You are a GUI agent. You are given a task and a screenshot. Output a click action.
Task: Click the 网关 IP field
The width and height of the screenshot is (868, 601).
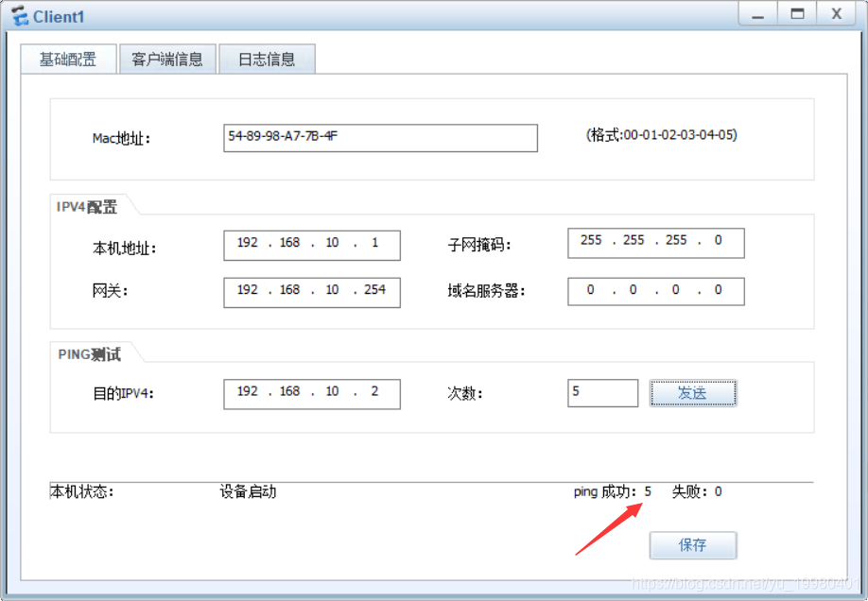click(312, 292)
